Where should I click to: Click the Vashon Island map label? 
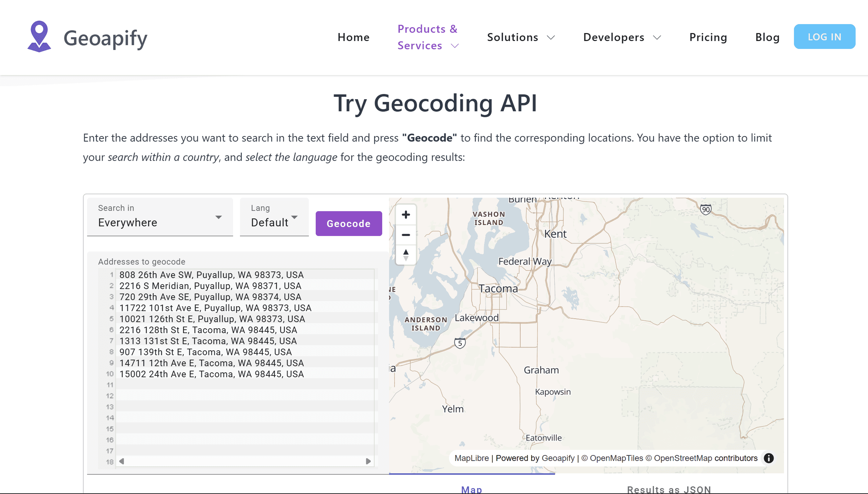(x=489, y=218)
